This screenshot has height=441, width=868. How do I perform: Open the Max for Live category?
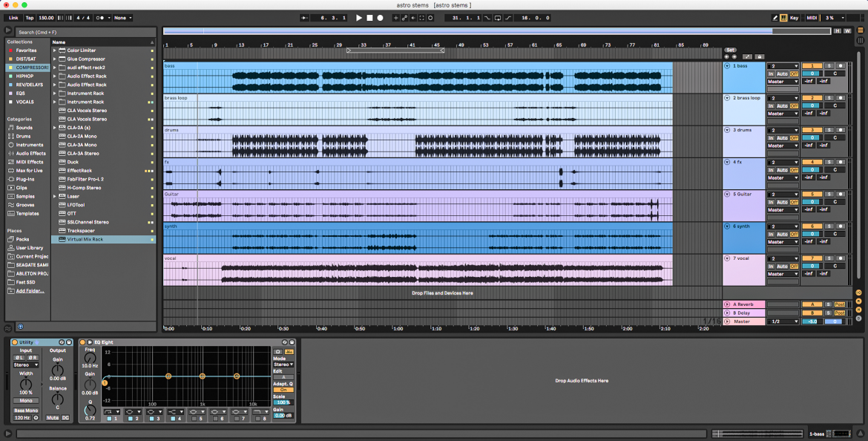click(29, 171)
